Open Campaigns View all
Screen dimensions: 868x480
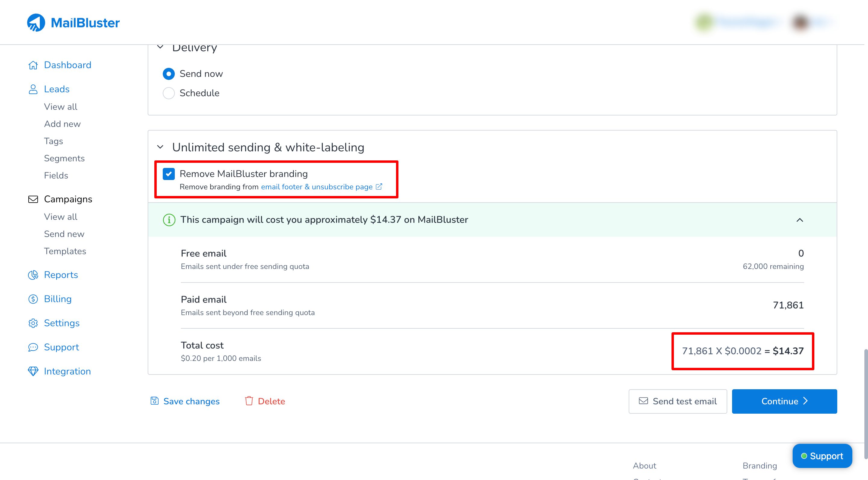(61, 217)
